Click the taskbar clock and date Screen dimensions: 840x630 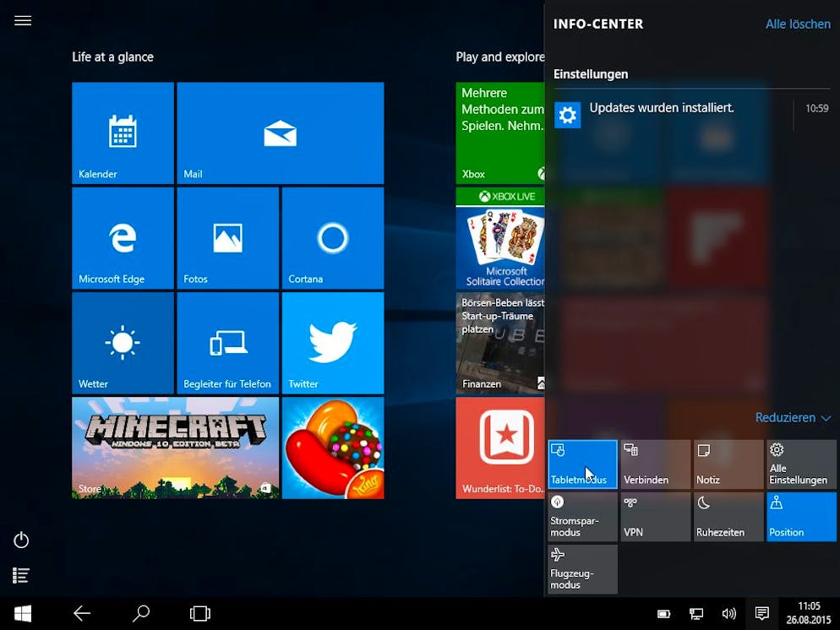tap(809, 613)
